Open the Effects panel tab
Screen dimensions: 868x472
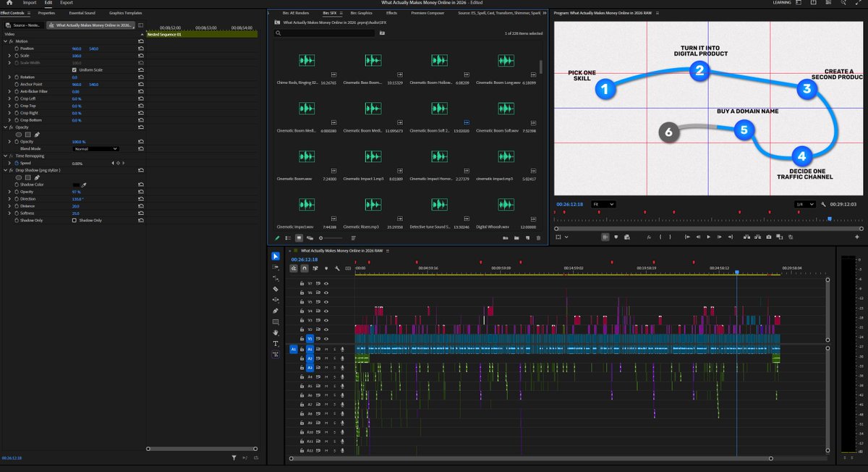[391, 13]
